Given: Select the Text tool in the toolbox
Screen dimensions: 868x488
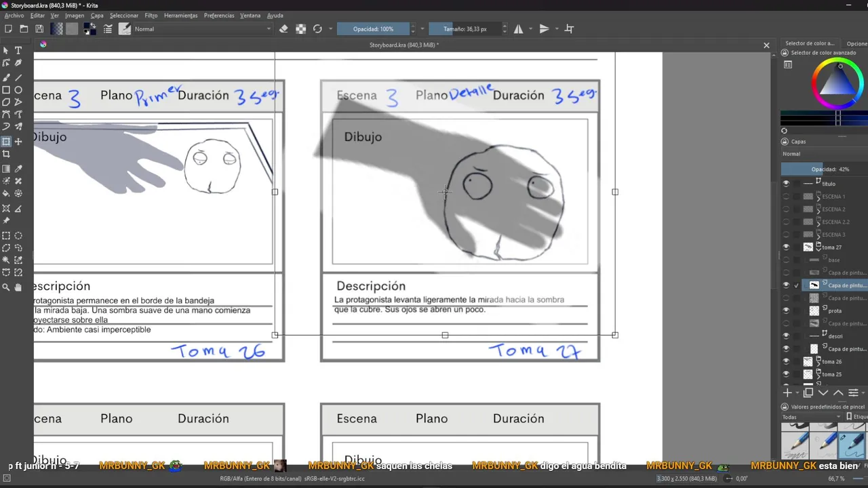Looking at the screenshot, I should click(18, 50).
